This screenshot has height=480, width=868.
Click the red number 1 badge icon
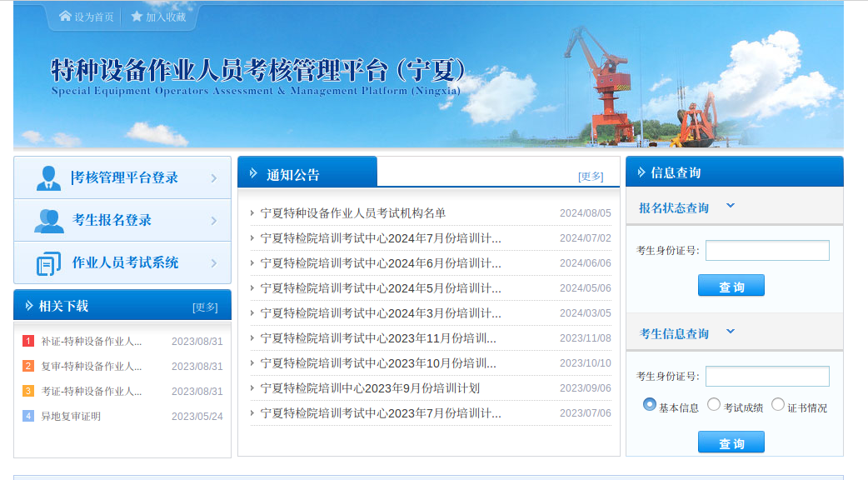[x=28, y=342]
